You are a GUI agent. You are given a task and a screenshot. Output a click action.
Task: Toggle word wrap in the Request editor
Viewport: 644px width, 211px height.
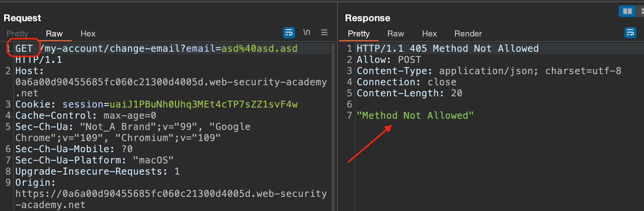(289, 33)
